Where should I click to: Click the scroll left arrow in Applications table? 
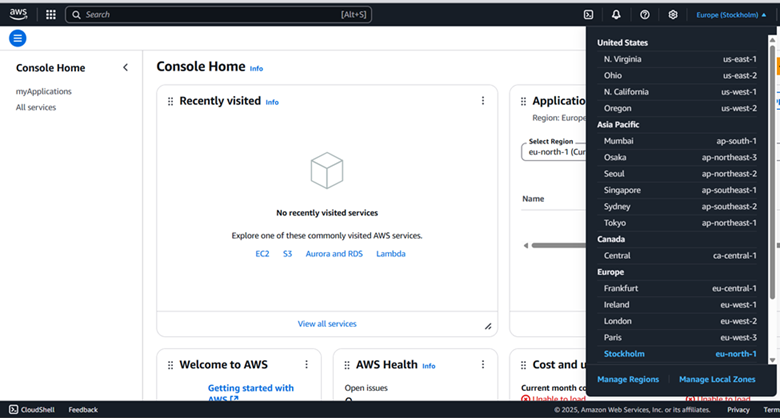pos(525,245)
